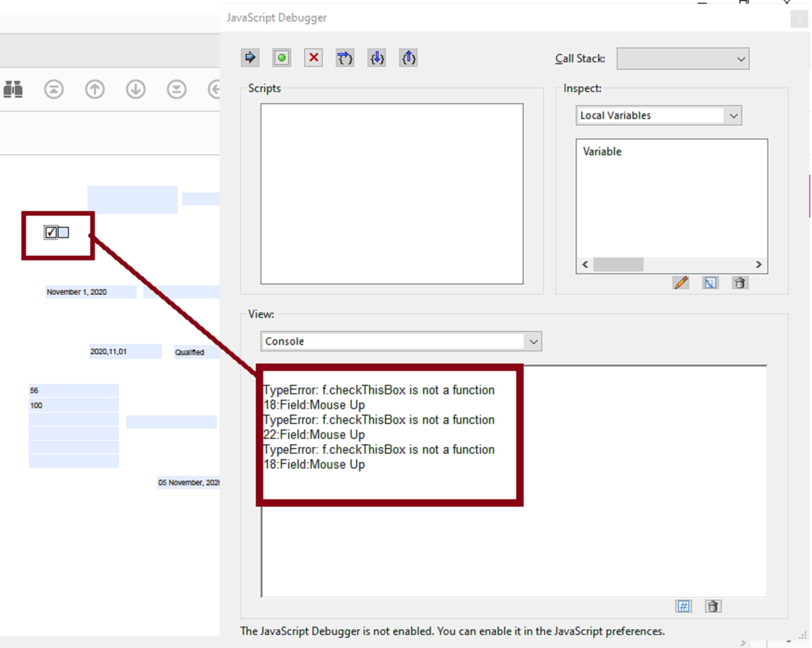Click the console go-to-line # icon
This screenshot has width=812, height=648.
(684, 606)
